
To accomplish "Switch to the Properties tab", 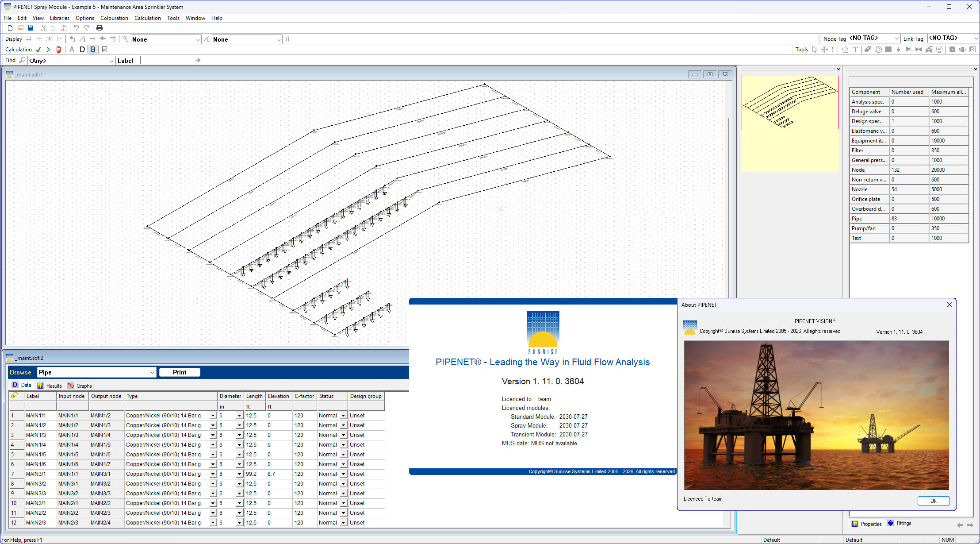I will tap(867, 524).
